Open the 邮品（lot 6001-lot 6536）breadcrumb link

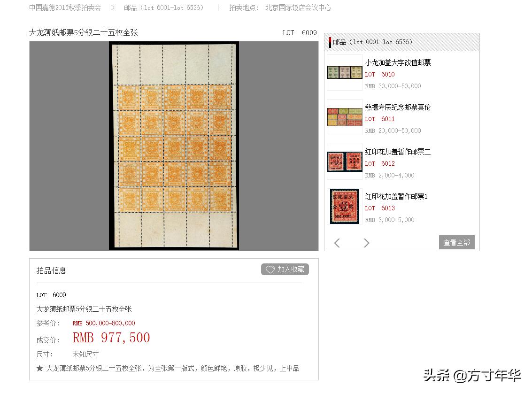pos(163,8)
